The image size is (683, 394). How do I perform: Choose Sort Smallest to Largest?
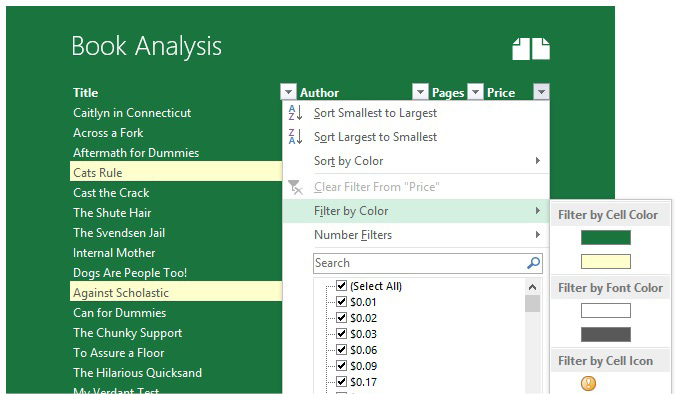coord(416,113)
